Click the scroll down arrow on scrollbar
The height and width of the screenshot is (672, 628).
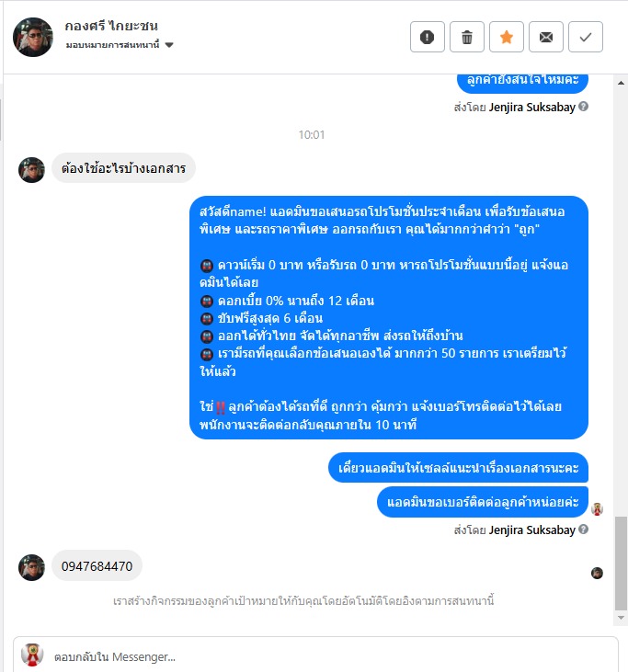(621, 618)
